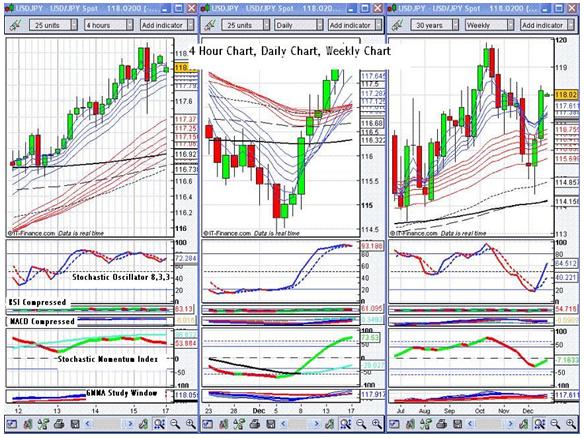Click chain link icon in Weekly bottom toolbar

[524, 424]
